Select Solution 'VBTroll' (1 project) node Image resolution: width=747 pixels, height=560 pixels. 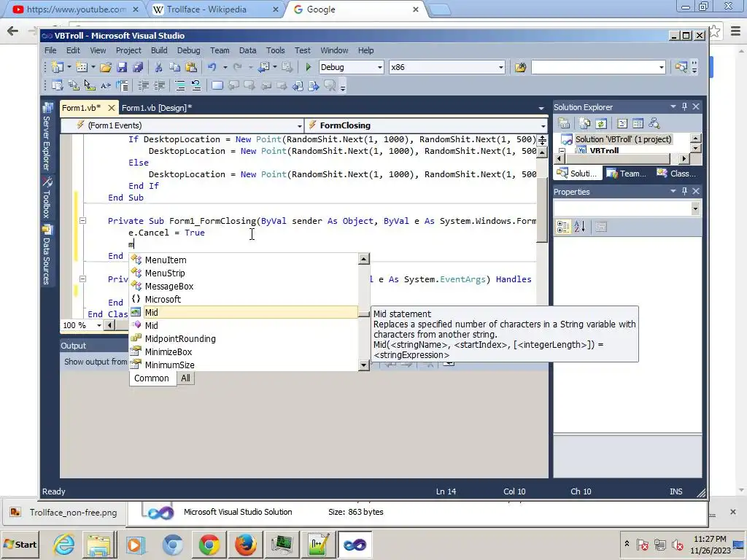tap(623, 139)
